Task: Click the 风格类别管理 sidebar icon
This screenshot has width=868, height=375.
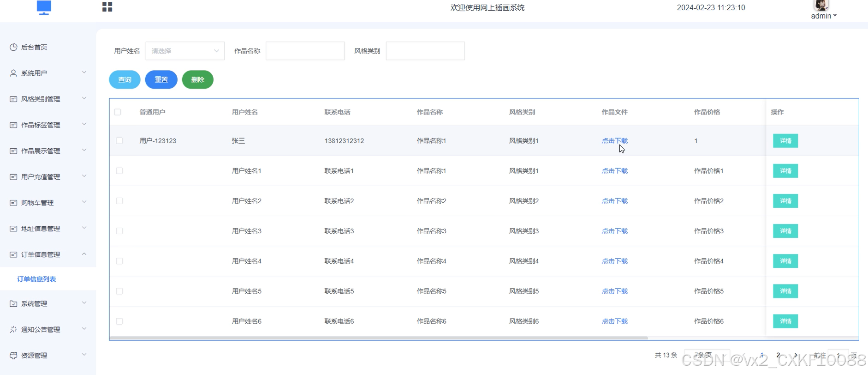Action: pos(13,99)
